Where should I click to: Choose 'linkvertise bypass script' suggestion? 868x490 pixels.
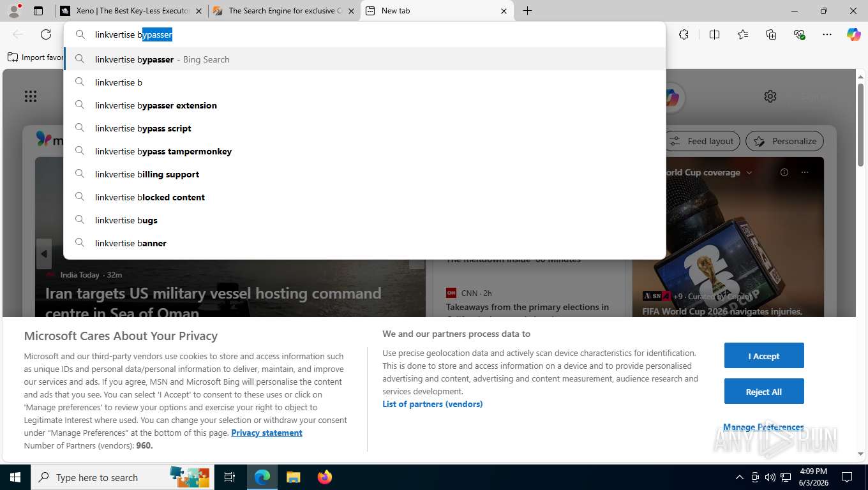364,128
